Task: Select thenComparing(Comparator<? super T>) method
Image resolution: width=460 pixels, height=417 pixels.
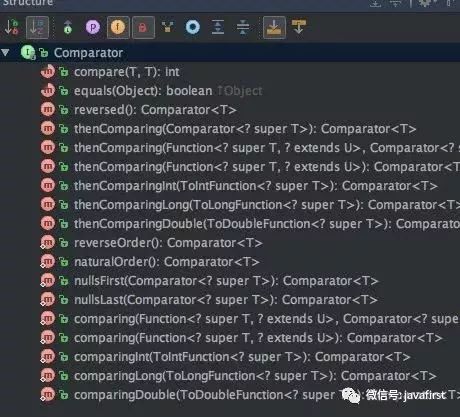Action: [x=245, y=129]
